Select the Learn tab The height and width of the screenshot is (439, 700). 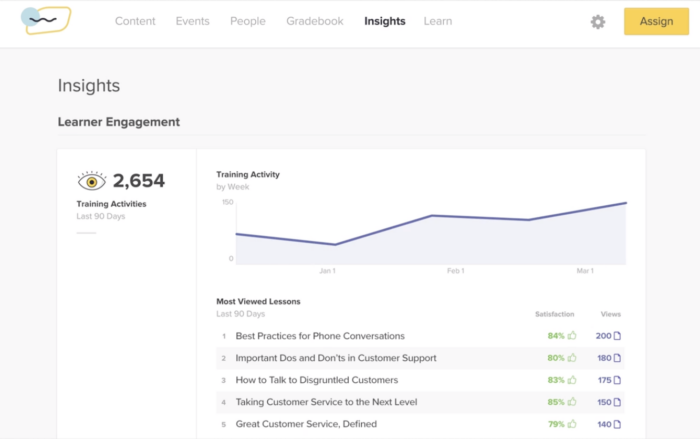[x=437, y=21]
